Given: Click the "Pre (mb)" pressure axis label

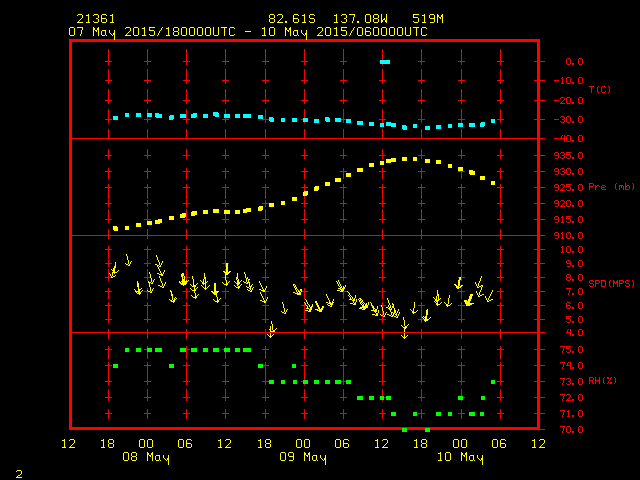Looking at the screenshot, I should [x=611, y=187].
